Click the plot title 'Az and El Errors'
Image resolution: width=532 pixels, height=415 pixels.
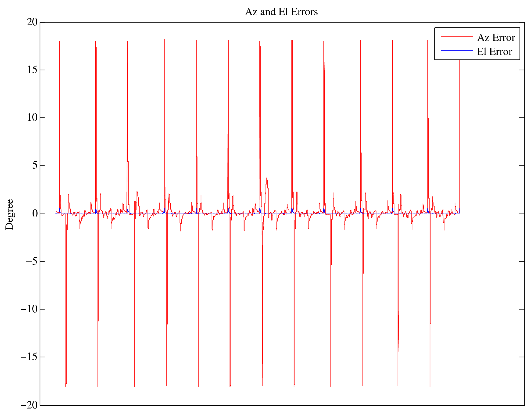click(x=281, y=12)
